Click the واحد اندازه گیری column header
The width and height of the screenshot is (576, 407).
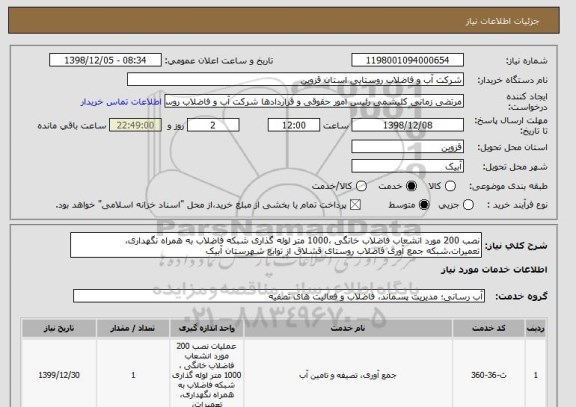(x=206, y=328)
